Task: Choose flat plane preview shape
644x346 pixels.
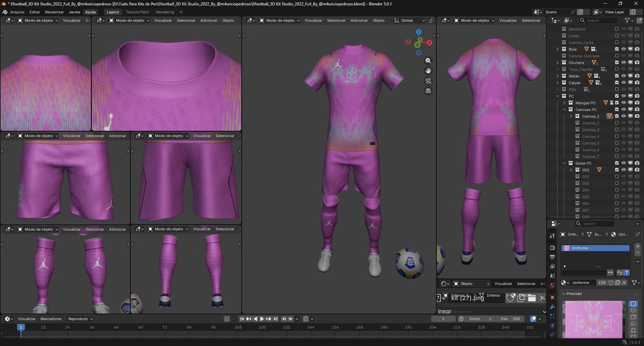Action: click(633, 304)
